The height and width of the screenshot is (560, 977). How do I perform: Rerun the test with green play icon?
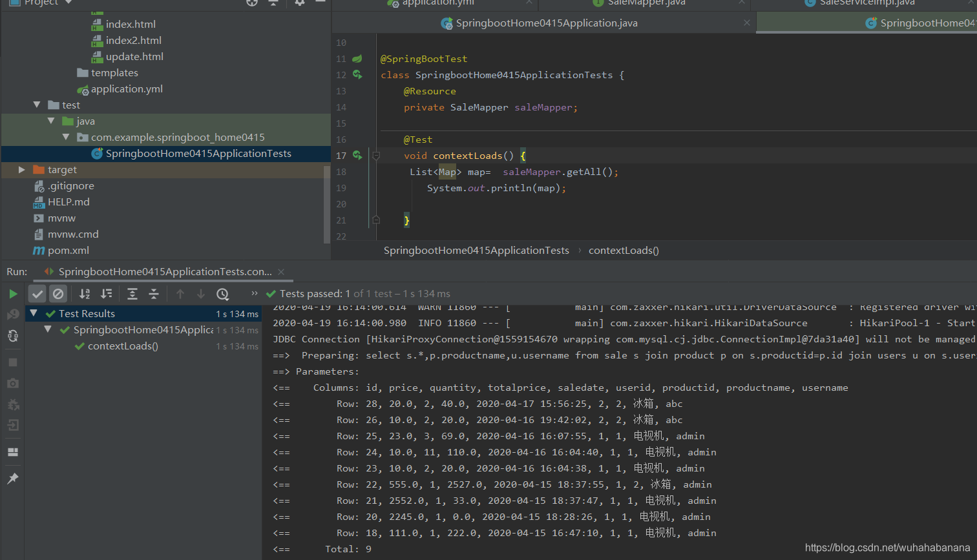point(13,294)
